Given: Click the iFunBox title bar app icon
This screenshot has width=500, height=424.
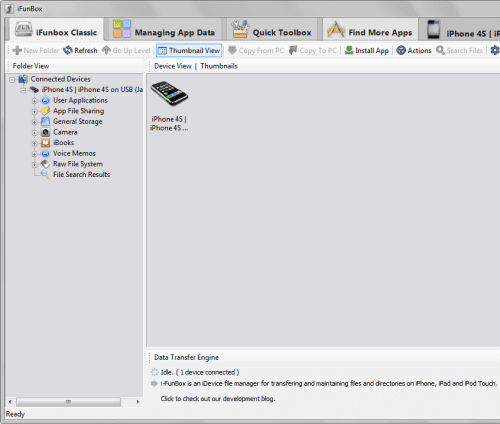Looking at the screenshot, I should click(9, 9).
